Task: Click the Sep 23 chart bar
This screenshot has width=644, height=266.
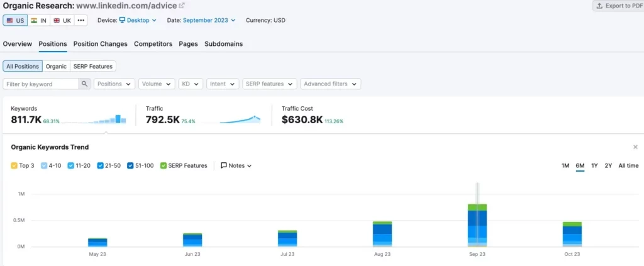Action: pyautogui.click(x=477, y=225)
